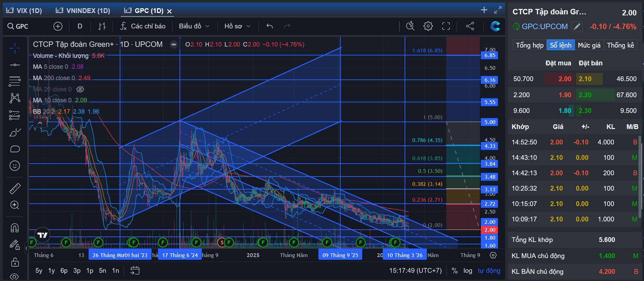Open the emoji and icons tool

[x=15, y=166]
